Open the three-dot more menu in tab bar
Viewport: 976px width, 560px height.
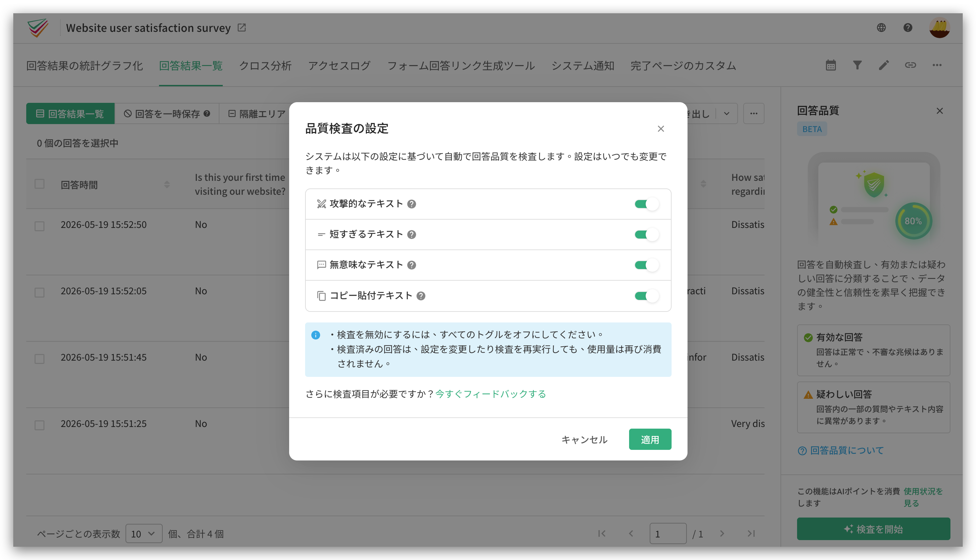tap(937, 65)
